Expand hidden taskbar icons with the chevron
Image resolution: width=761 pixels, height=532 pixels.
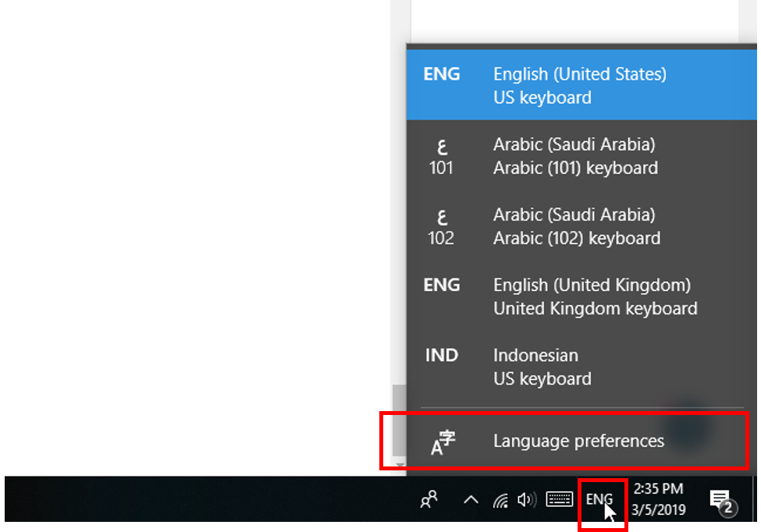pos(470,498)
